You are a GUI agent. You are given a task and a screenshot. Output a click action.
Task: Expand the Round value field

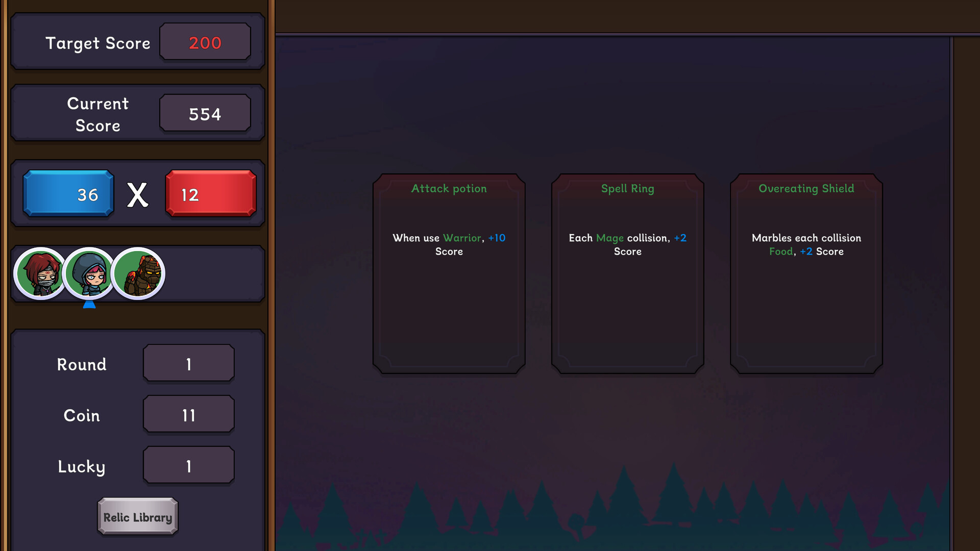(x=187, y=363)
